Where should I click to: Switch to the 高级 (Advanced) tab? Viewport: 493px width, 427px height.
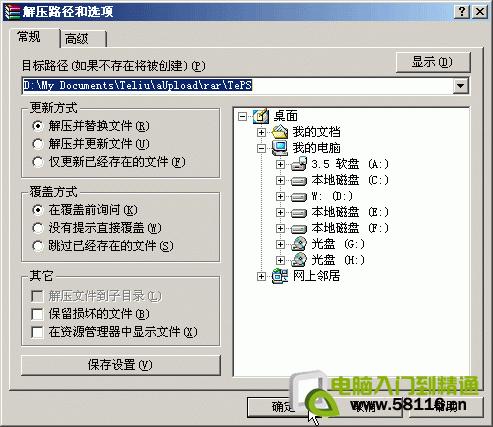(x=83, y=39)
